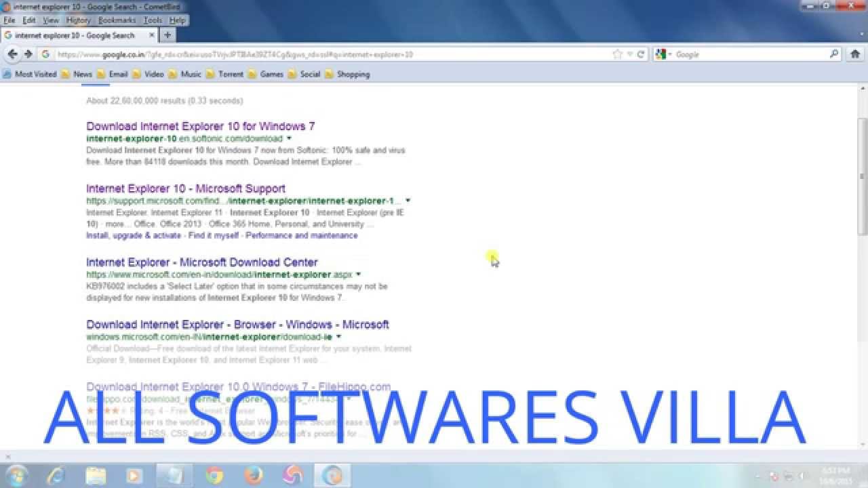868x488 pixels.
Task: Open the list all tabs arrow
Action: coord(861,35)
